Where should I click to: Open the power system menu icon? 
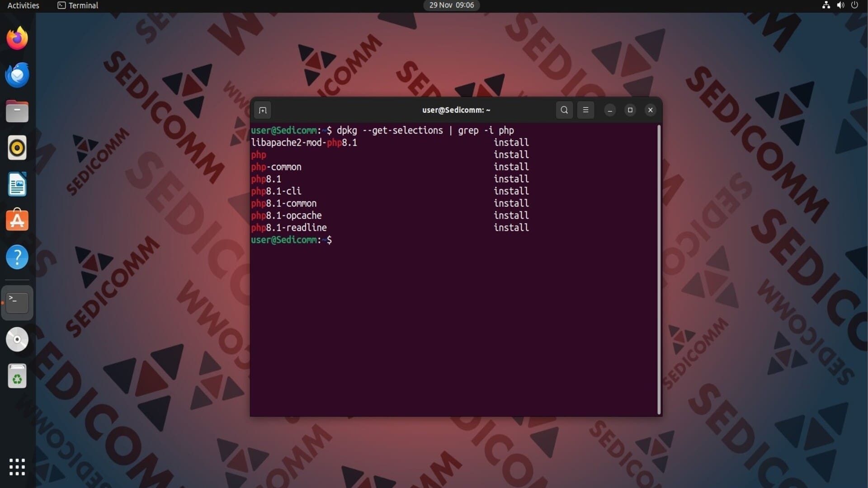854,5
